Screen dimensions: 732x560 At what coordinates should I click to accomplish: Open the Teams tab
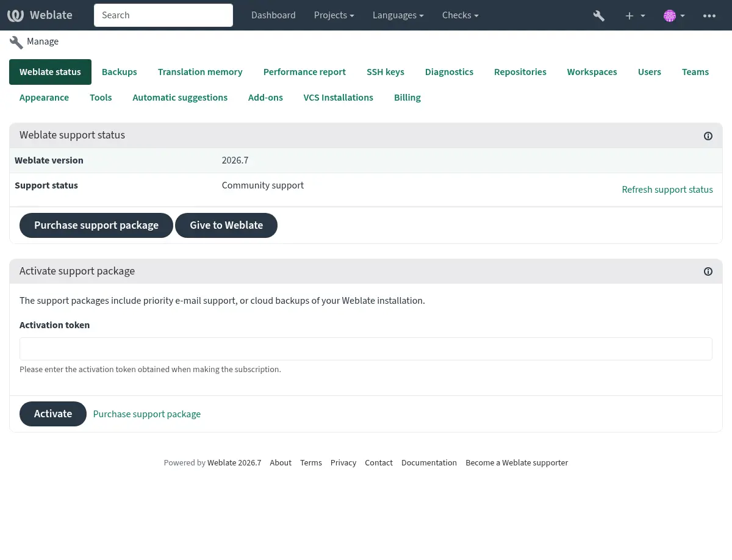[695, 72]
